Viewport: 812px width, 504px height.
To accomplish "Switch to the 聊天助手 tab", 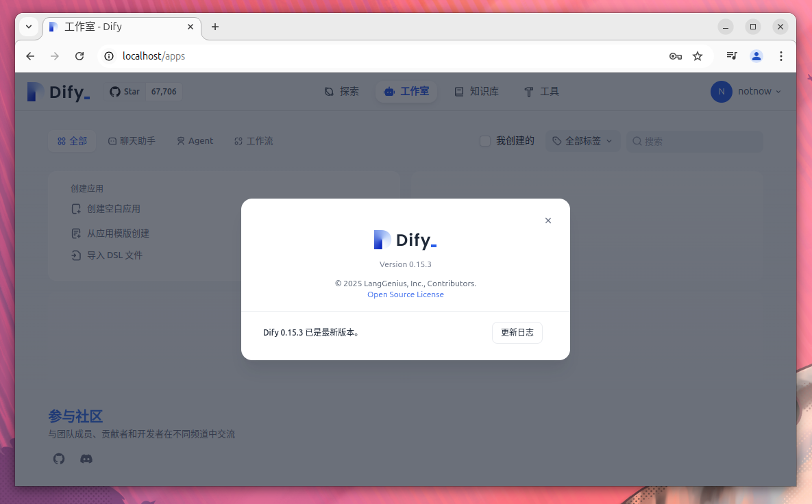I will (132, 140).
